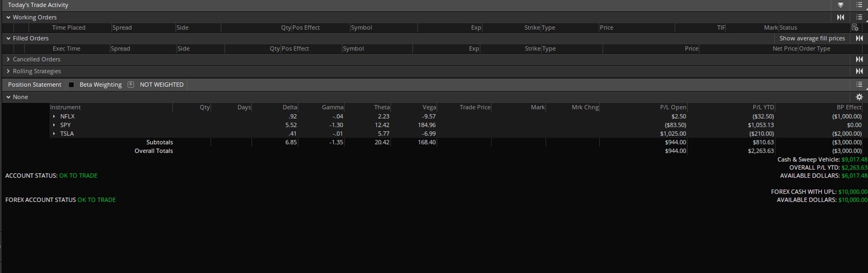
Task: Open the Working Orders list menu icon
Action: click(859, 17)
